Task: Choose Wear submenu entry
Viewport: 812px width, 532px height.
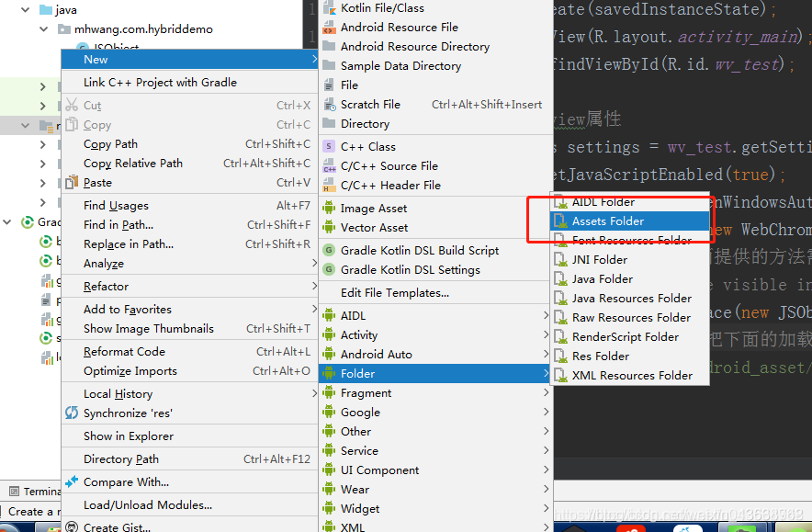Action: coord(435,490)
